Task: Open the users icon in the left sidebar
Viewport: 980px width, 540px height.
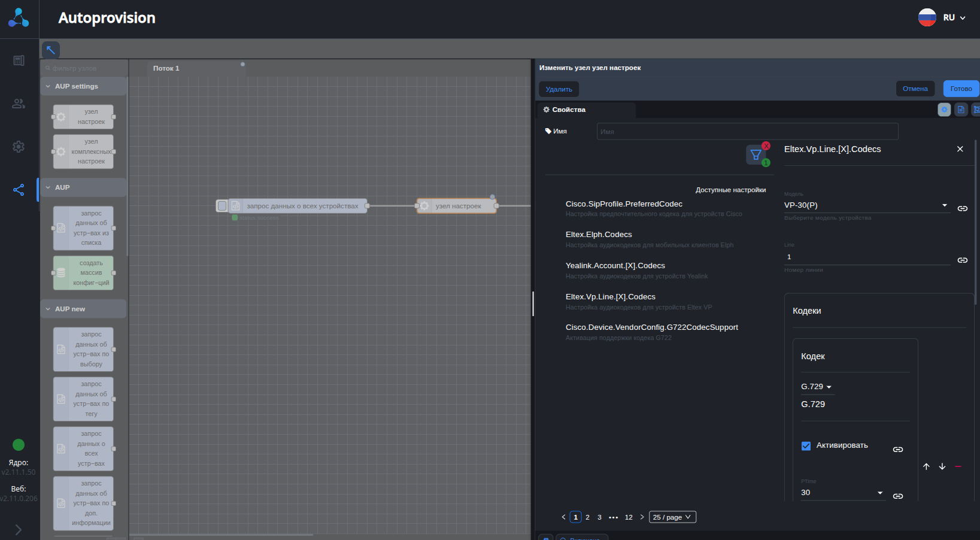Action: coord(19,104)
